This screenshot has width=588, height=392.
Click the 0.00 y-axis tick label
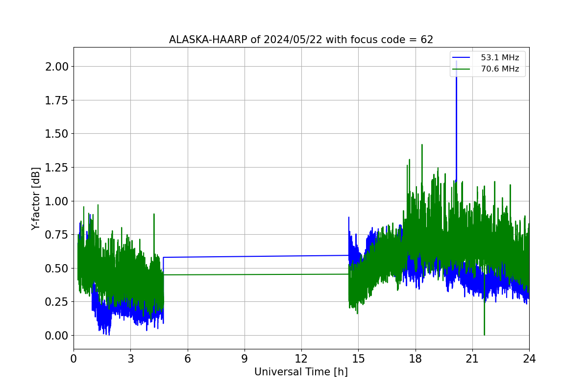point(56,336)
